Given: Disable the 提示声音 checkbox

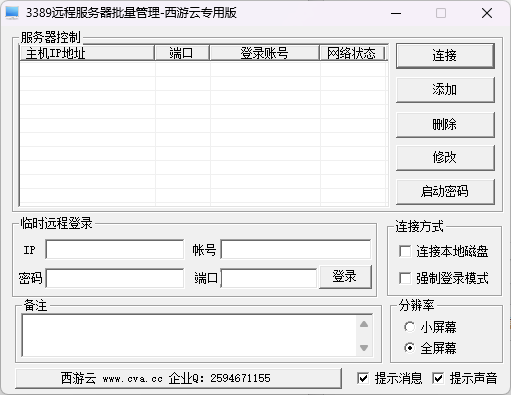Looking at the screenshot, I should tap(438, 378).
